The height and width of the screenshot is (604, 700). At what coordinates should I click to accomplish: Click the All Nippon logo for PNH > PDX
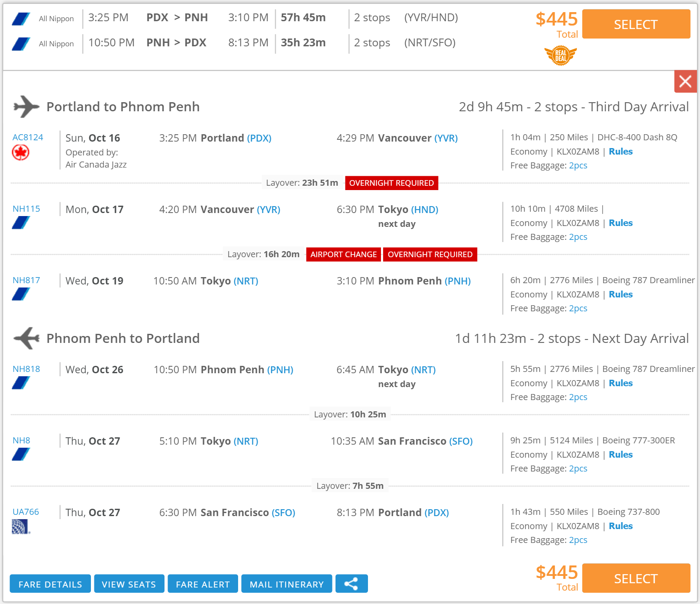coord(21,44)
